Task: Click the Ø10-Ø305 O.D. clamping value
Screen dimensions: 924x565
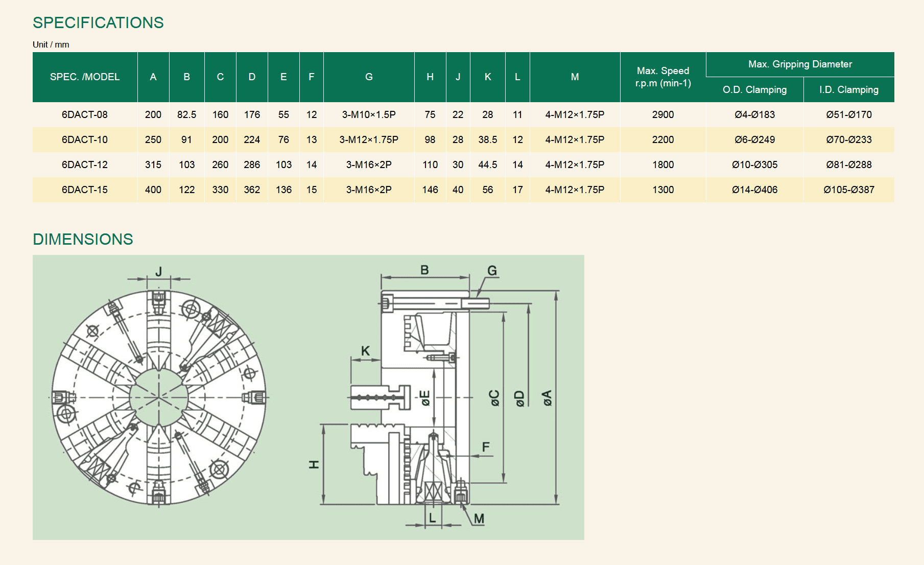Action: click(755, 164)
